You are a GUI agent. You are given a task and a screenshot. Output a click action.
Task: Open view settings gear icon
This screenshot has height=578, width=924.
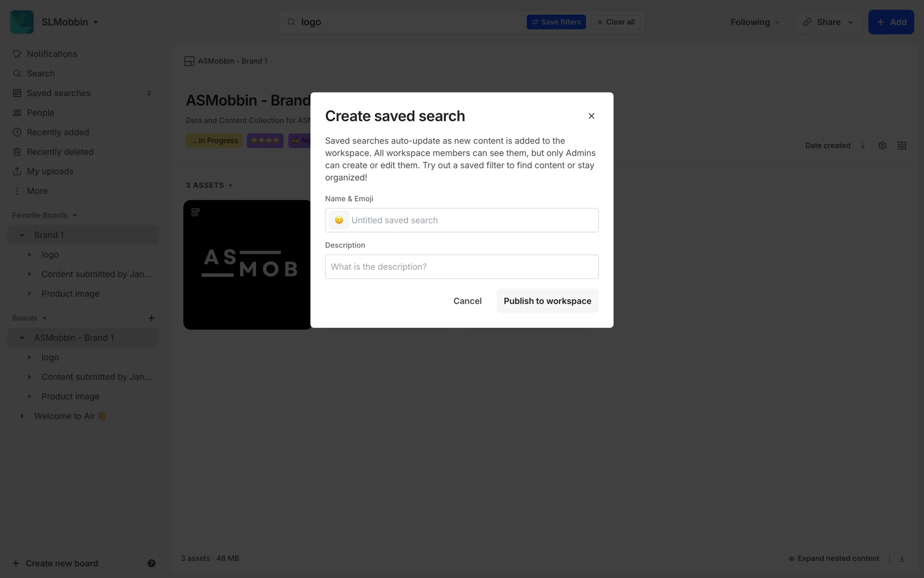882,145
